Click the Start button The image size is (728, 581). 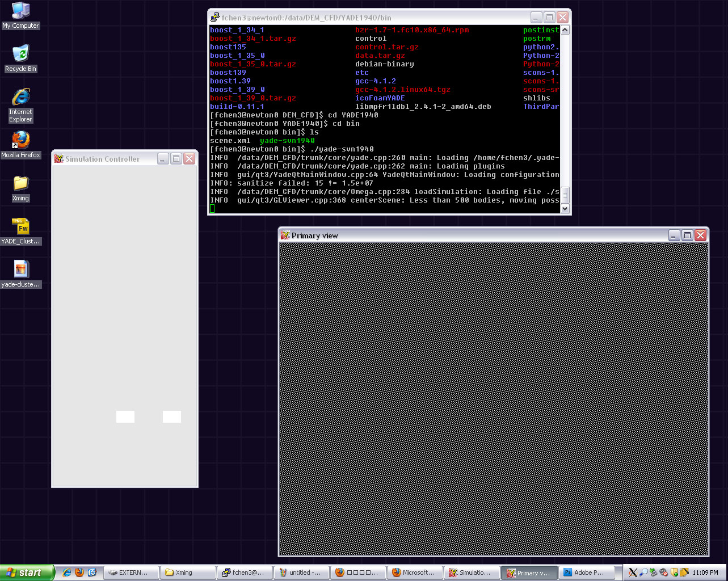click(x=26, y=572)
